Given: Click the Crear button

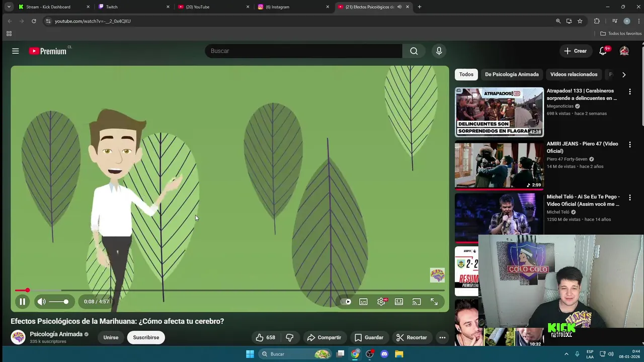Looking at the screenshot, I should (x=575, y=51).
